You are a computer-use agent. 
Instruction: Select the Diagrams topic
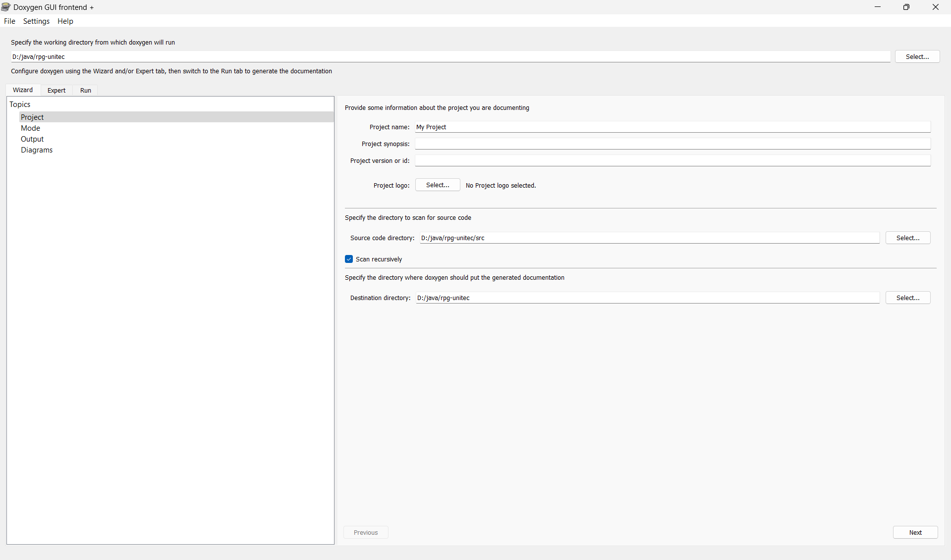(176, 150)
